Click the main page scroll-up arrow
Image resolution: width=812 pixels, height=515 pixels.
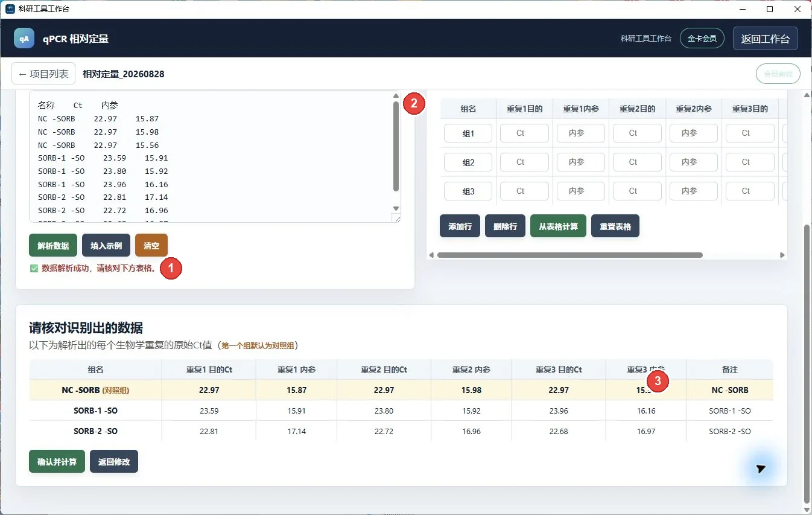807,95
